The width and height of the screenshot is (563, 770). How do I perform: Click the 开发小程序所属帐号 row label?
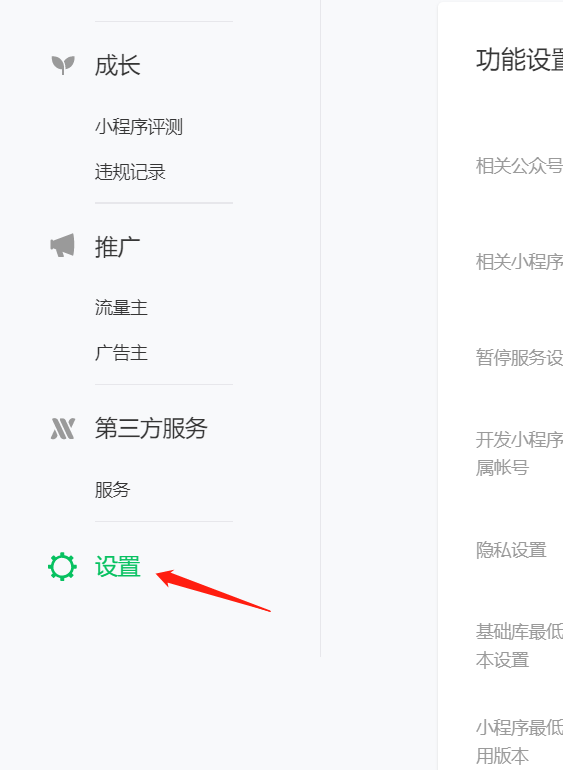[519, 454]
